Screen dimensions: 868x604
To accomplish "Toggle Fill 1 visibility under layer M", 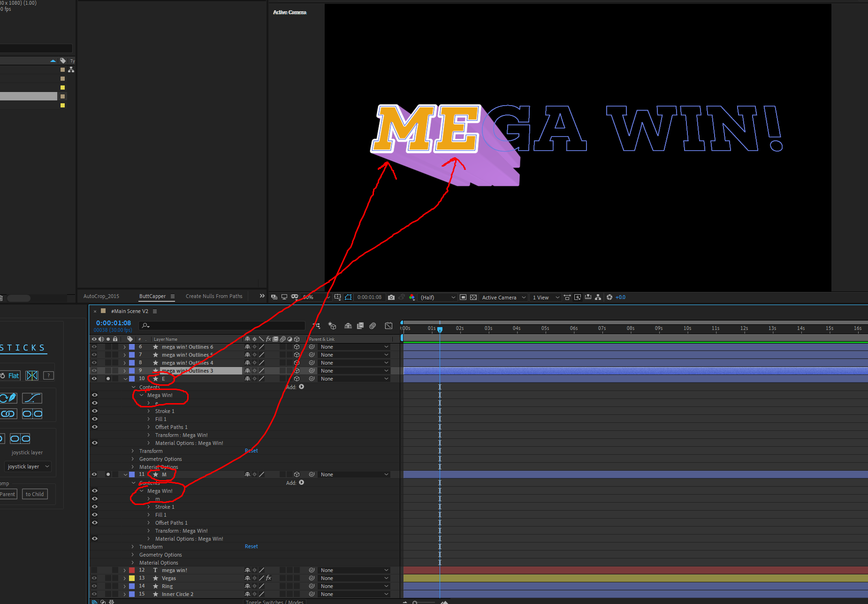I will tap(95, 515).
